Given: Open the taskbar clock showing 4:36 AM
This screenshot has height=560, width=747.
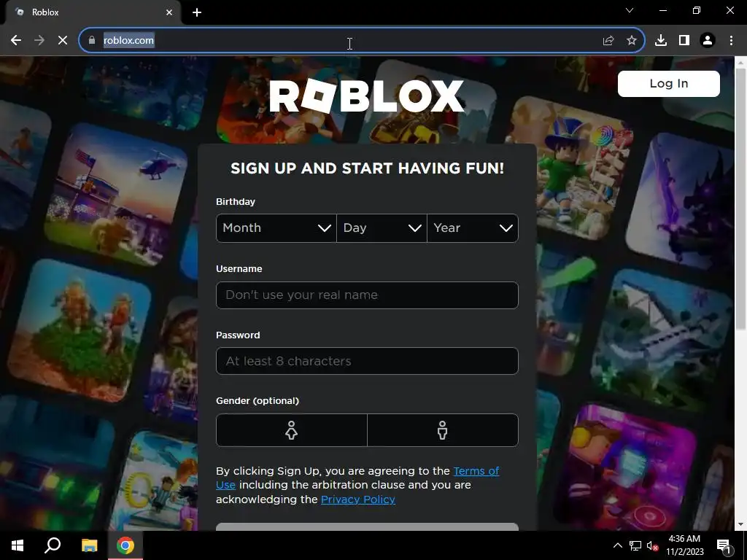Looking at the screenshot, I should [x=684, y=545].
